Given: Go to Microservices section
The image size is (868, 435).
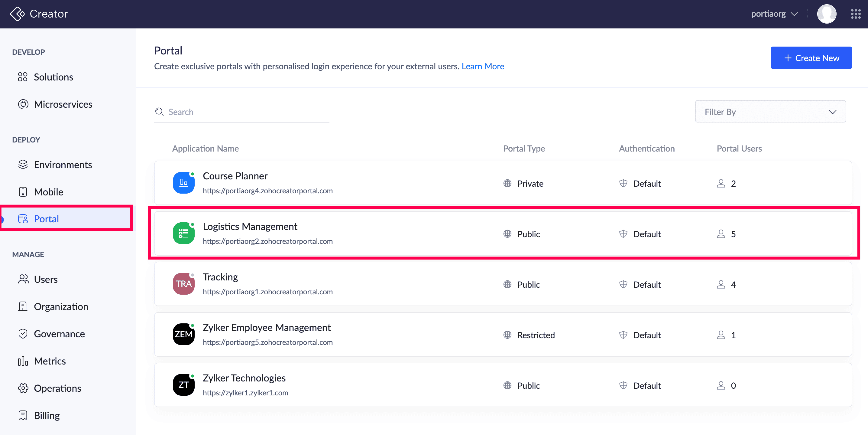Looking at the screenshot, I should pos(63,104).
